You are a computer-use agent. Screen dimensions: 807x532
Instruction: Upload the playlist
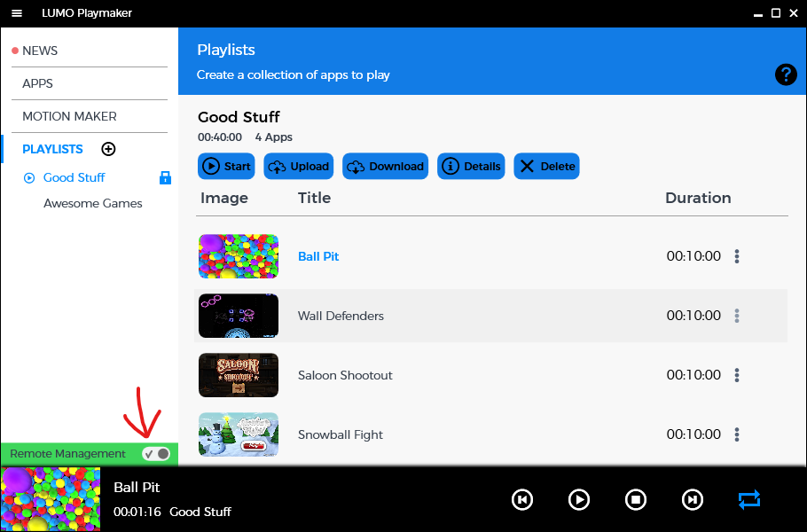pos(299,166)
